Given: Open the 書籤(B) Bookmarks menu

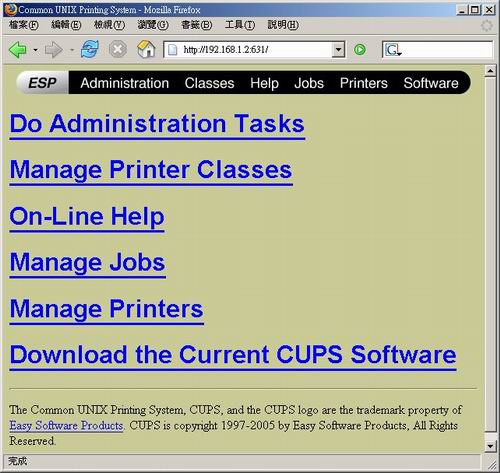Looking at the screenshot, I should (x=196, y=25).
